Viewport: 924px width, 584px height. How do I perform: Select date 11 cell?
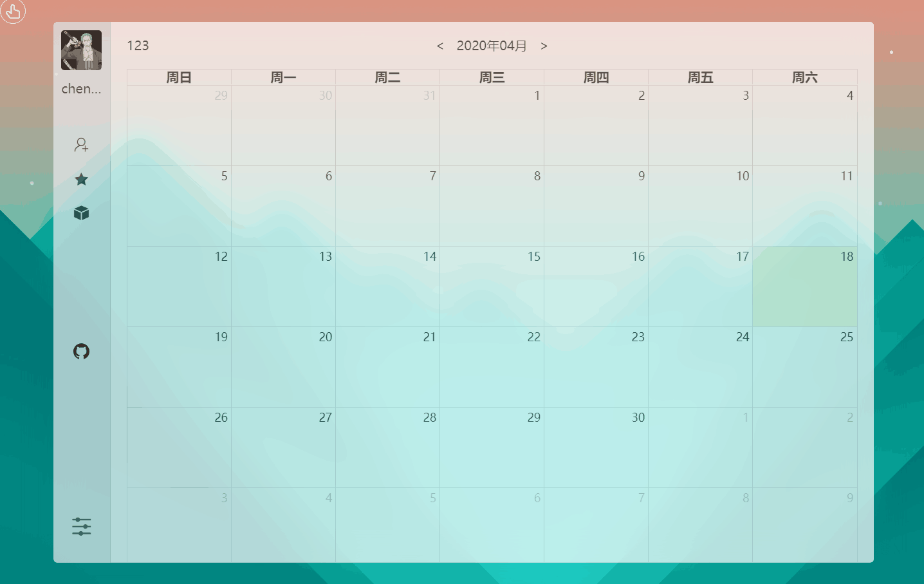pos(804,206)
